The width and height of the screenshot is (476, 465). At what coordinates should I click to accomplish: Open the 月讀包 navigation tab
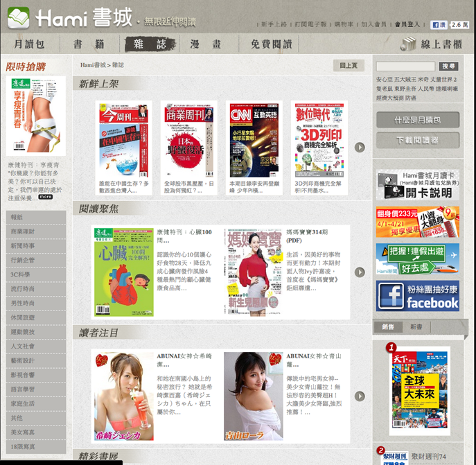[29, 44]
